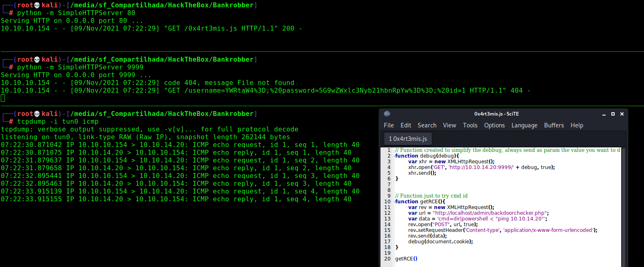Click the ICMP echo request seq 2 line

point(180,160)
